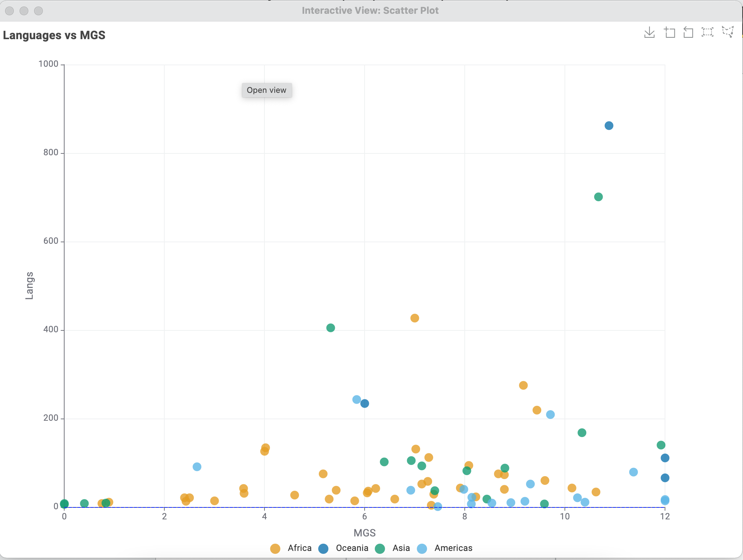Viewport: 743px width, 560px height.
Task: Select the Americas point at MGS 11.4
Action: (x=633, y=472)
